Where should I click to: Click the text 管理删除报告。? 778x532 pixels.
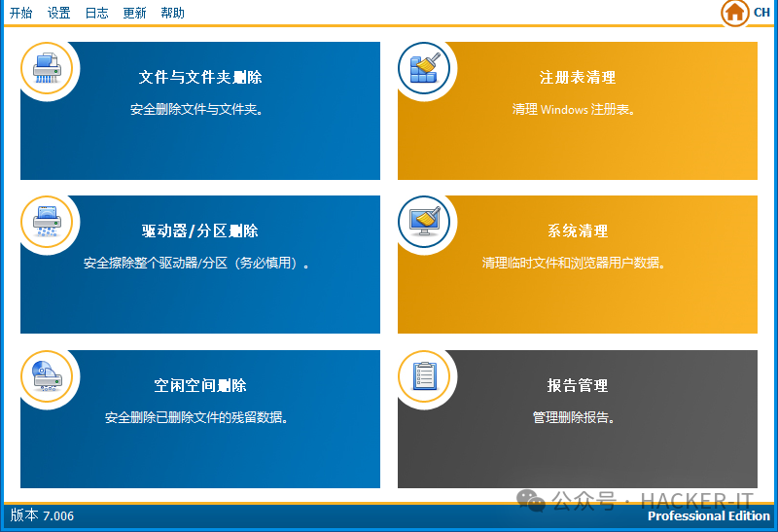click(x=574, y=417)
